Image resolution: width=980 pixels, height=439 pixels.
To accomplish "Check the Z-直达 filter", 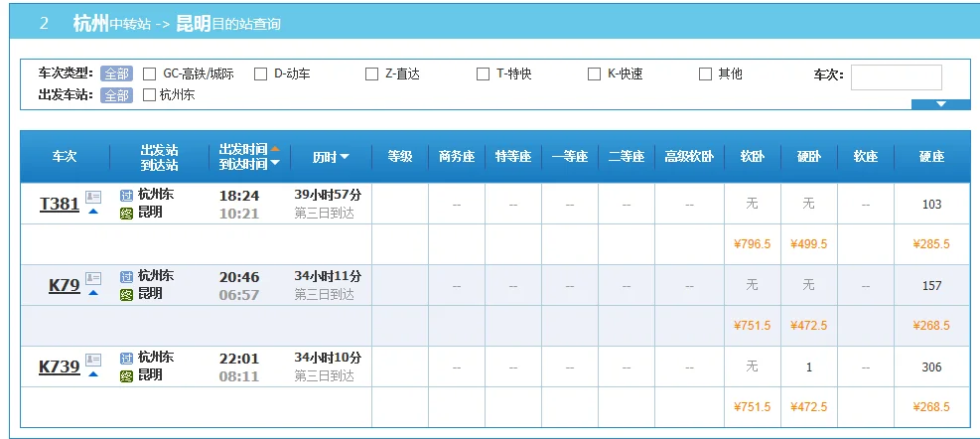I will [372, 74].
